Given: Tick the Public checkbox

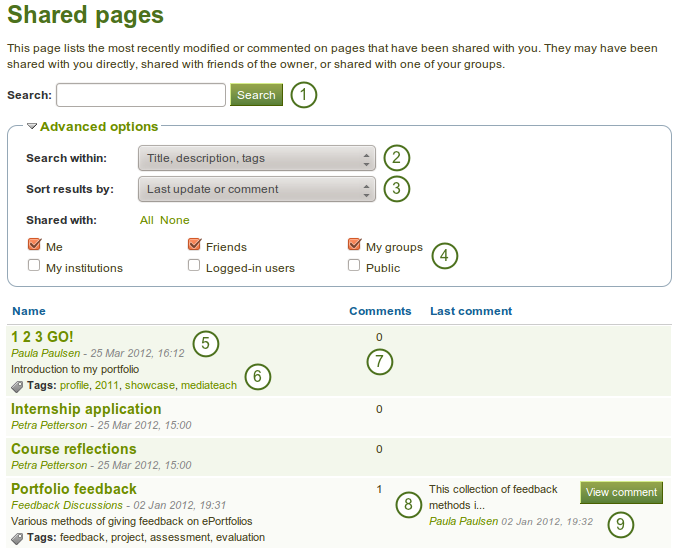Looking at the screenshot, I should point(354,267).
